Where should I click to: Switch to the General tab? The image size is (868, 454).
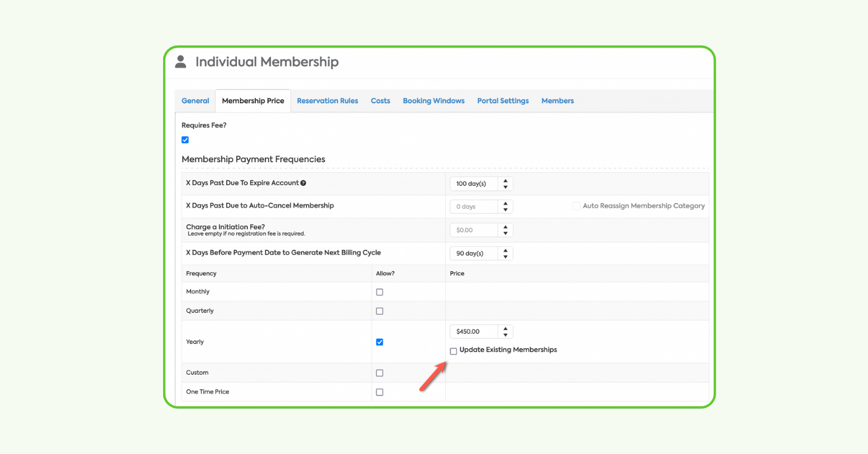(x=195, y=100)
